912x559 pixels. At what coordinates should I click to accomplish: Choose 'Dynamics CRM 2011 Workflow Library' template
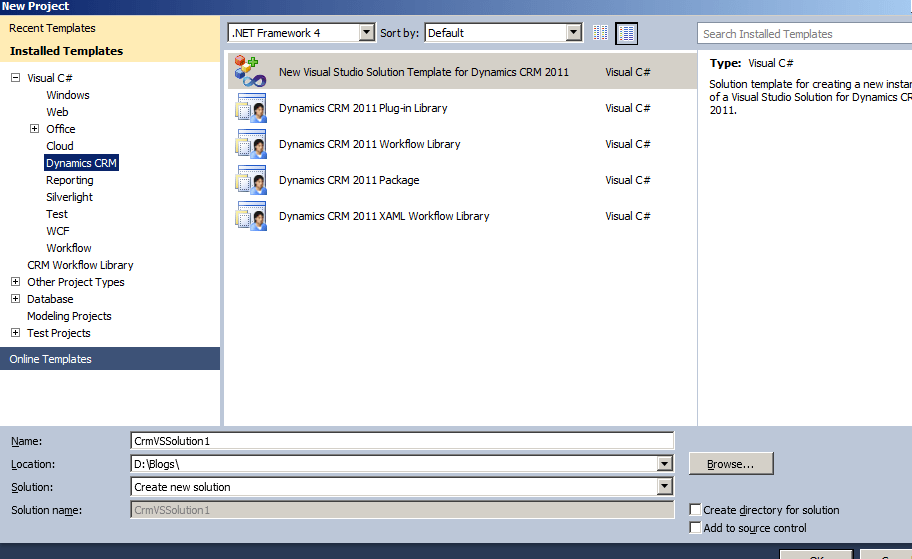point(462,144)
